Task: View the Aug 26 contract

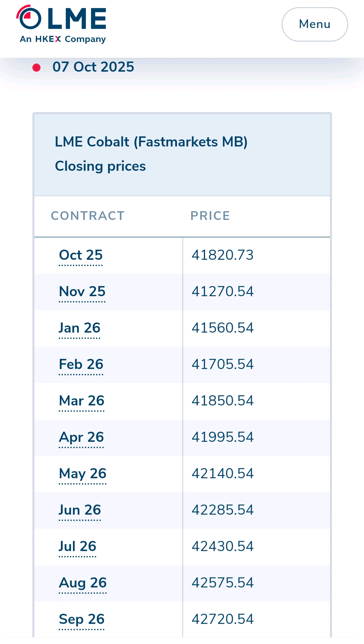Action: point(83,583)
